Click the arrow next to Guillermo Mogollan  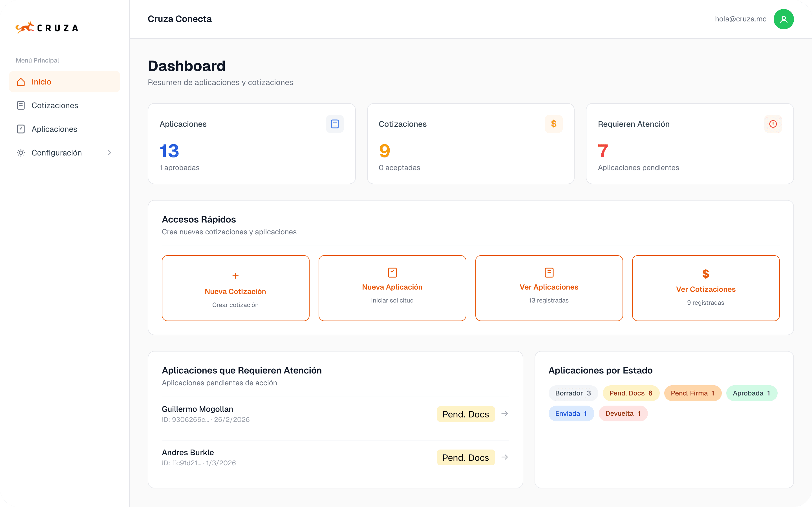point(504,414)
